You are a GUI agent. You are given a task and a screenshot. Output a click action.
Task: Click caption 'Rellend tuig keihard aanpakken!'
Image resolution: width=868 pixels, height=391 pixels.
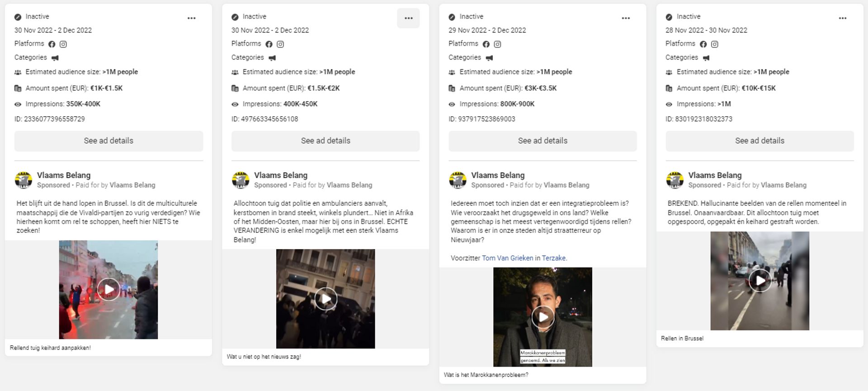coord(50,348)
